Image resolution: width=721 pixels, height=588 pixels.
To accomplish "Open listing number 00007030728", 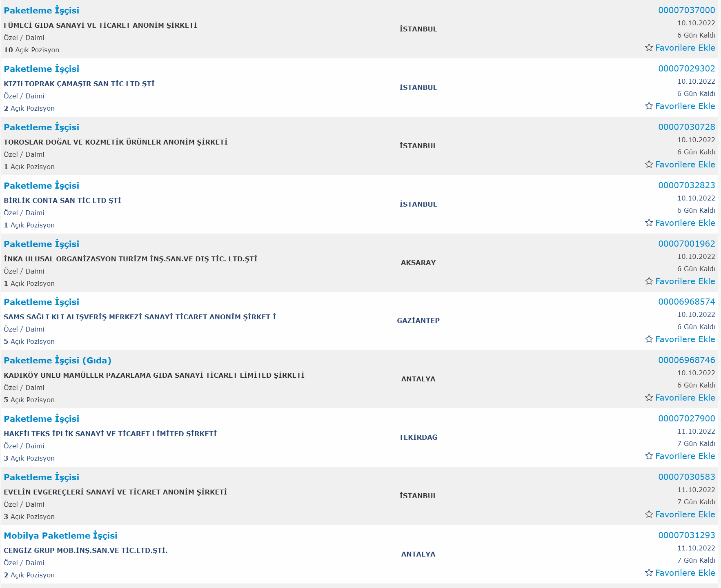I will tap(687, 127).
